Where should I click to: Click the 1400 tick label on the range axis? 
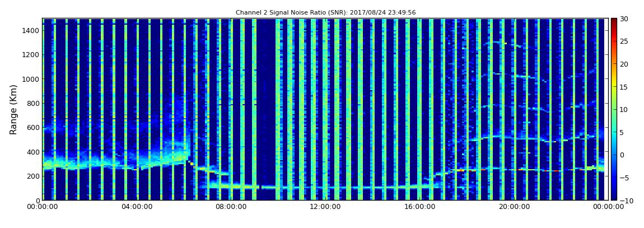point(31,30)
